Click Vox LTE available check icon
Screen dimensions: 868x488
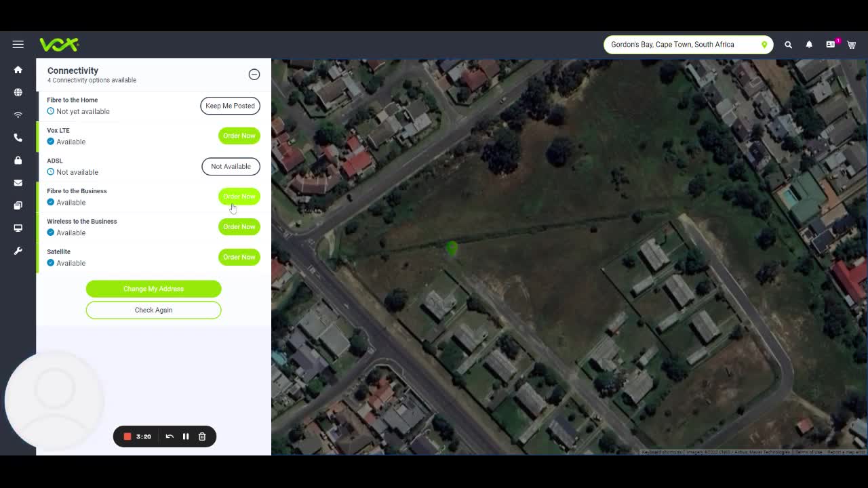[51, 142]
